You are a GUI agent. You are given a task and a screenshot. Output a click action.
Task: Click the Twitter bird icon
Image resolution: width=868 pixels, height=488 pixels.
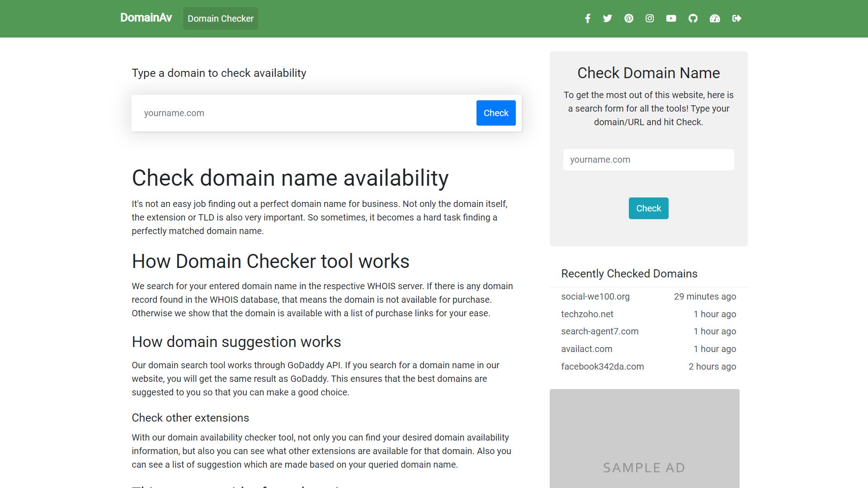(x=607, y=19)
